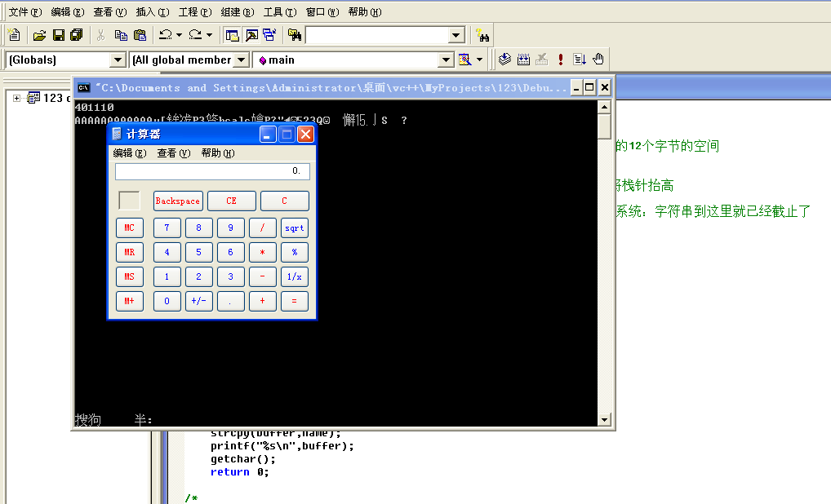Open the All global members filter dropdown
831x504 pixels.
(x=241, y=60)
